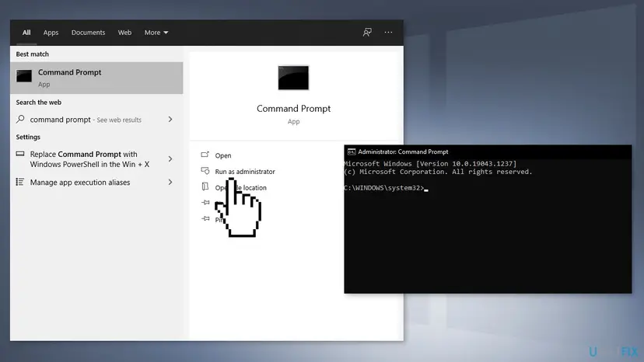Click the Microsoft Windows version line
Viewport: 644px width, 362px height.
[x=430, y=163]
